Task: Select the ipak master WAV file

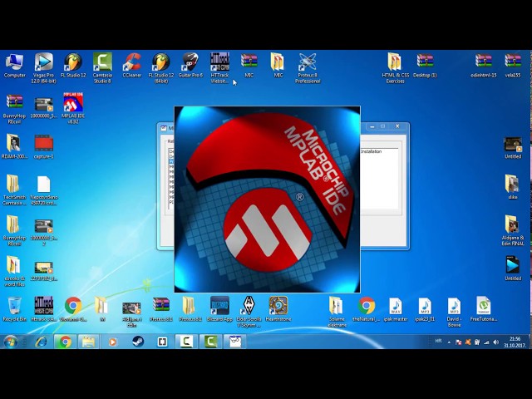Action: (x=396, y=308)
